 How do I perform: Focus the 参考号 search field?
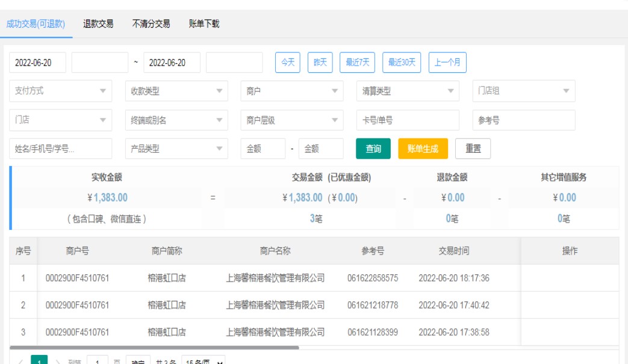523,120
